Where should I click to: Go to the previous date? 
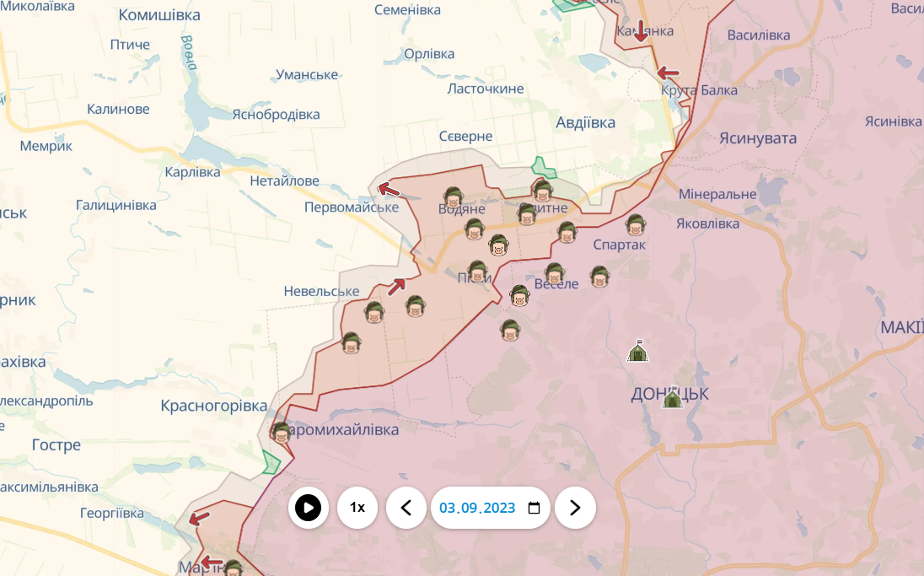click(x=406, y=508)
